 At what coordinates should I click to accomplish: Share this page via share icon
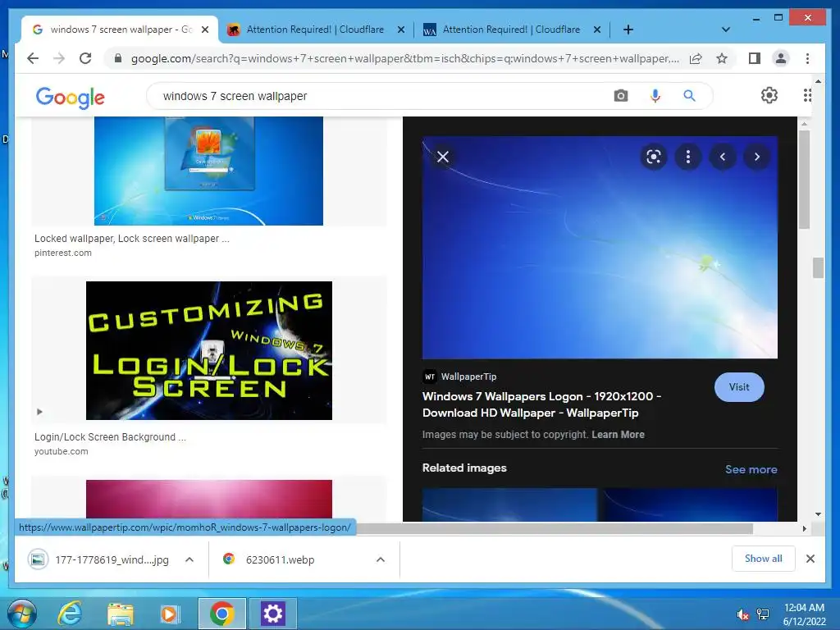[696, 58]
